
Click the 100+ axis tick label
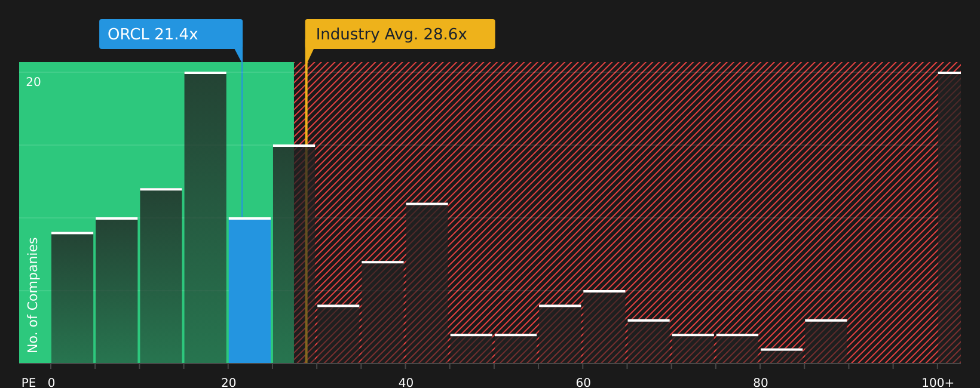(938, 383)
